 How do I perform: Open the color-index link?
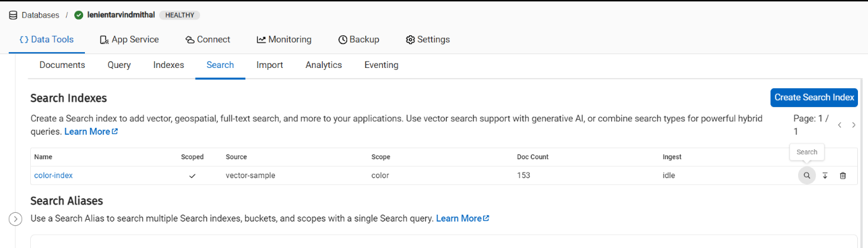coord(53,176)
